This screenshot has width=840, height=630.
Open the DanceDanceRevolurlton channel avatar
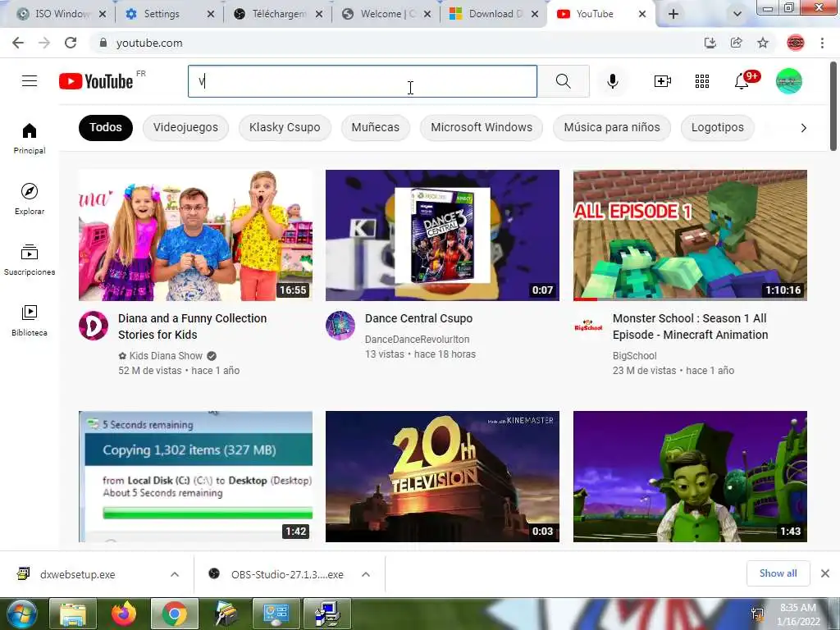[340, 326]
